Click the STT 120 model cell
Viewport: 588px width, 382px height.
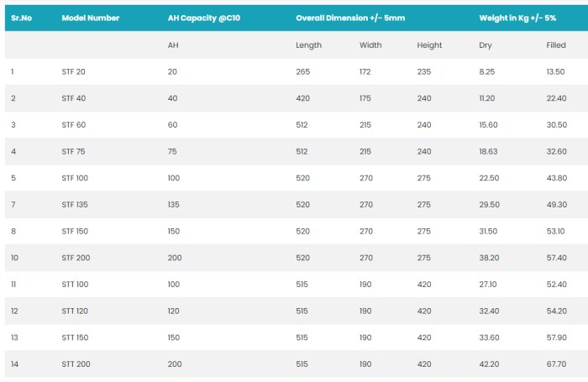[x=76, y=311]
